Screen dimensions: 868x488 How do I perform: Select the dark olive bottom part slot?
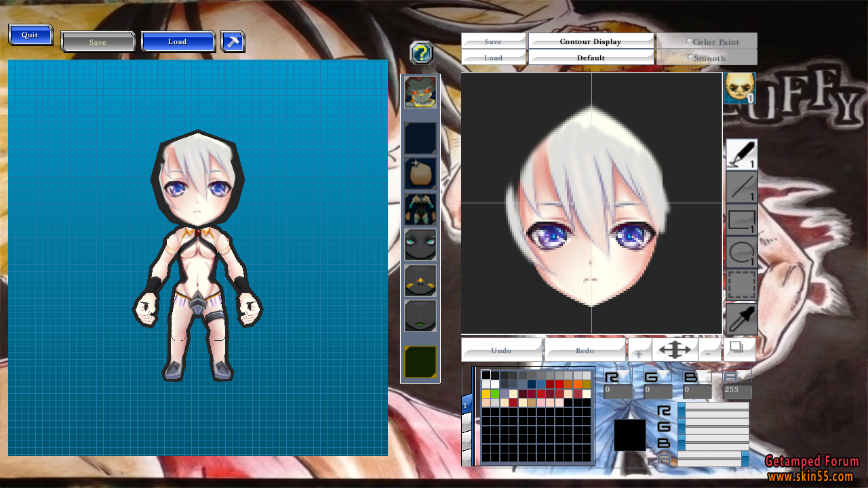[420, 362]
